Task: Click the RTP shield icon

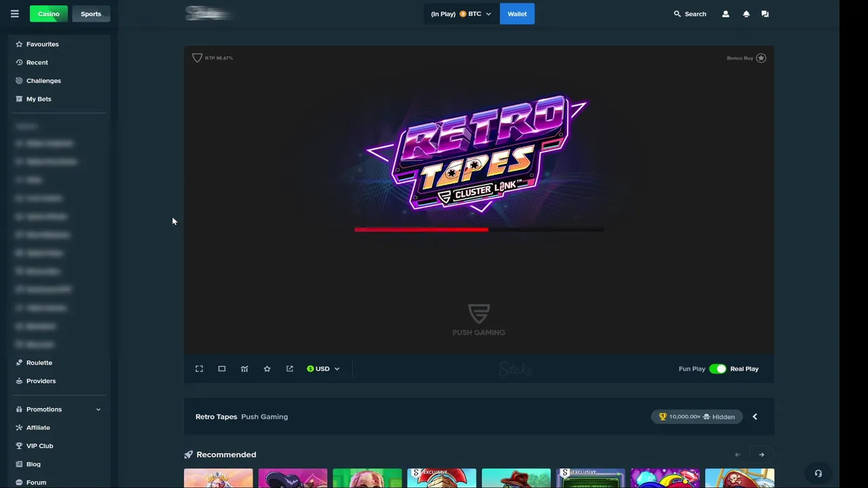Action: pos(197,58)
